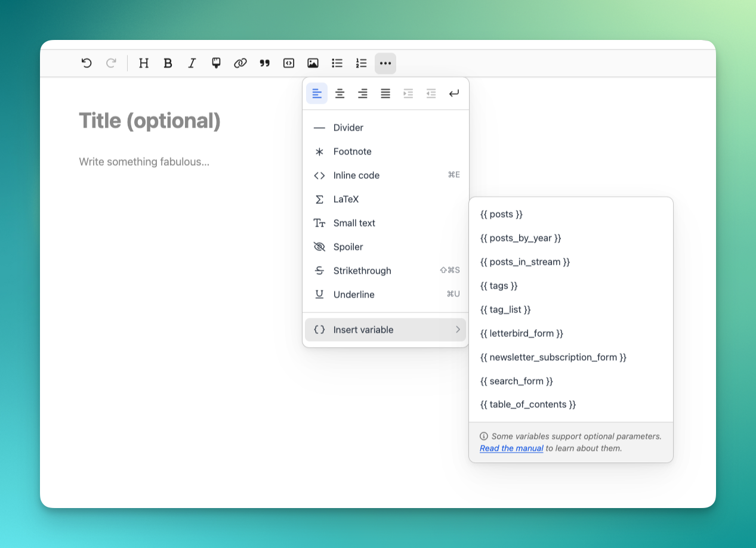The width and height of the screenshot is (756, 548).
Task: Select LaTeX menu entry
Action: pyautogui.click(x=385, y=199)
